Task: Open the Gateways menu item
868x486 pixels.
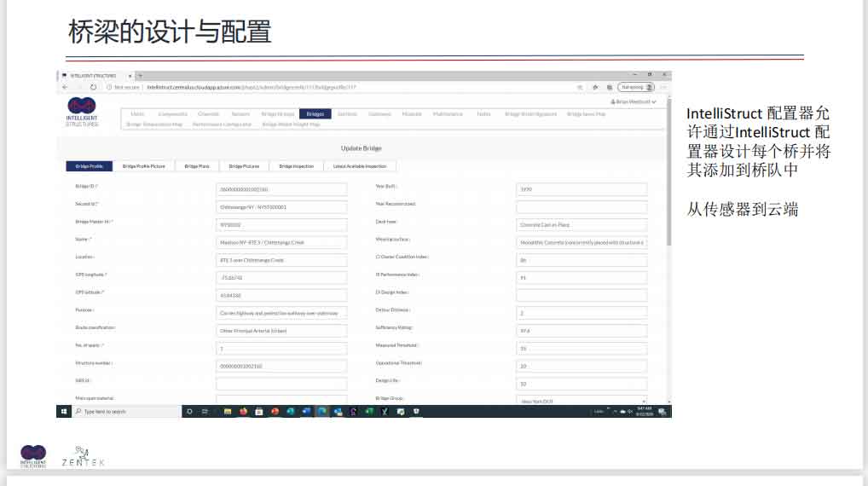Action: tap(379, 113)
